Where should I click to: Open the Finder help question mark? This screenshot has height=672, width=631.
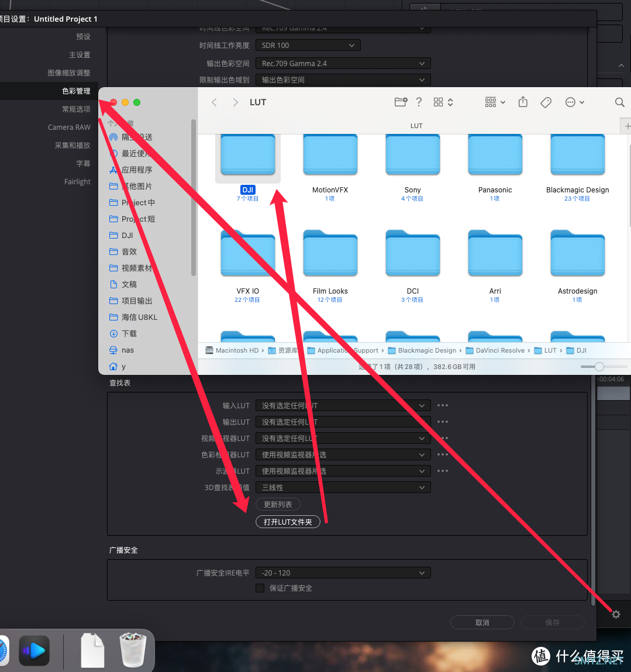[x=419, y=102]
